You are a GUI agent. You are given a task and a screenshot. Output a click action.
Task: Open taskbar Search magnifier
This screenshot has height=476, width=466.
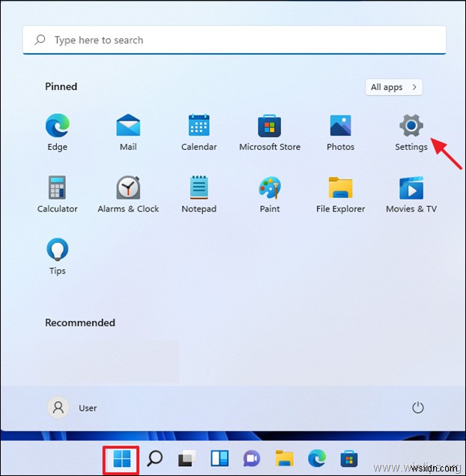(x=155, y=459)
